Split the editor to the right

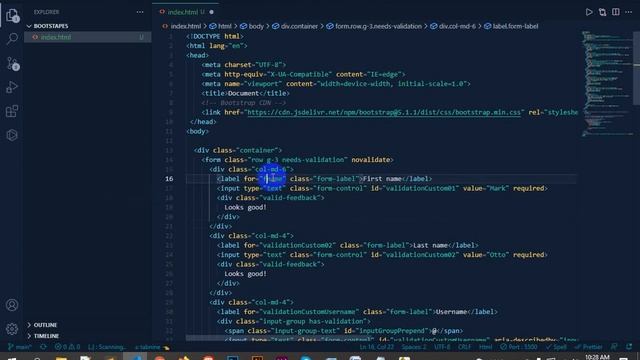tap(616, 12)
